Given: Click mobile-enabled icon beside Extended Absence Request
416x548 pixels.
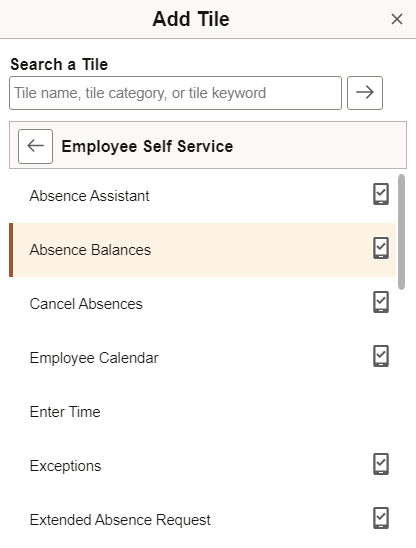Looking at the screenshot, I should point(381,518).
